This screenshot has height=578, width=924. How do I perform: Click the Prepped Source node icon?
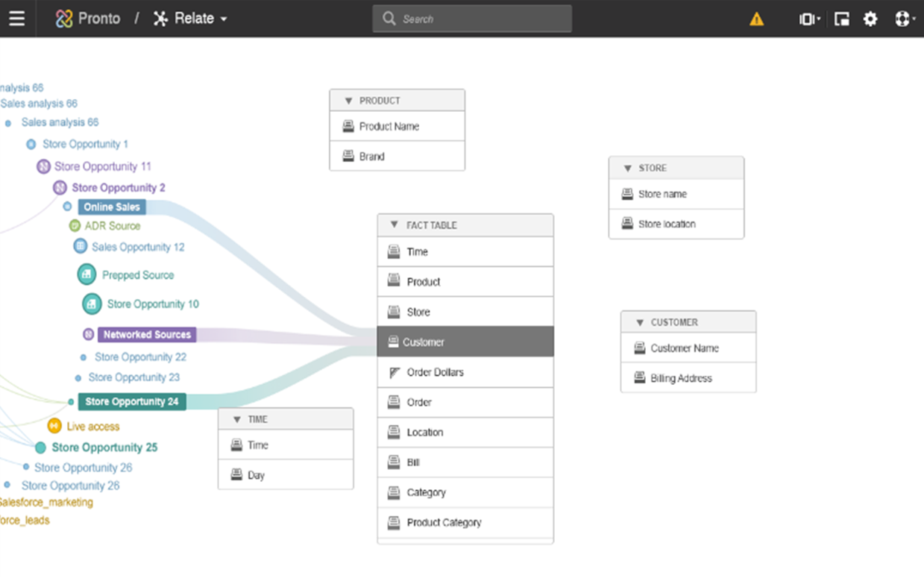[87, 274]
